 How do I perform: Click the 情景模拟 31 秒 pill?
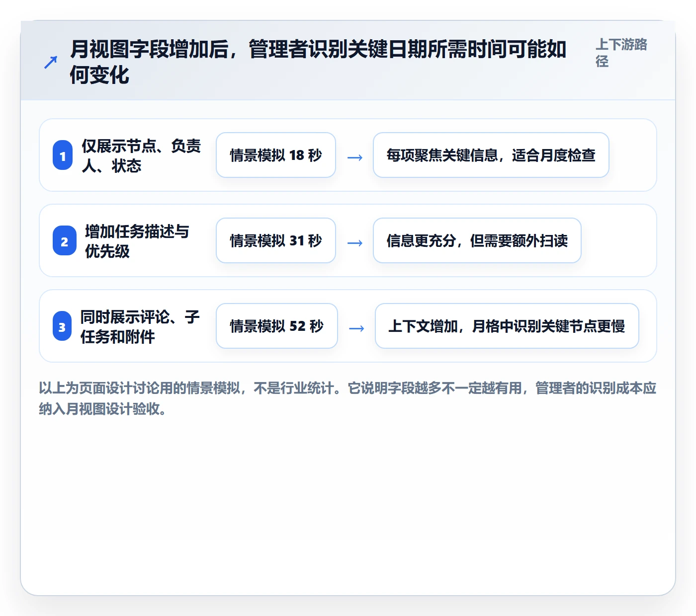coord(276,240)
